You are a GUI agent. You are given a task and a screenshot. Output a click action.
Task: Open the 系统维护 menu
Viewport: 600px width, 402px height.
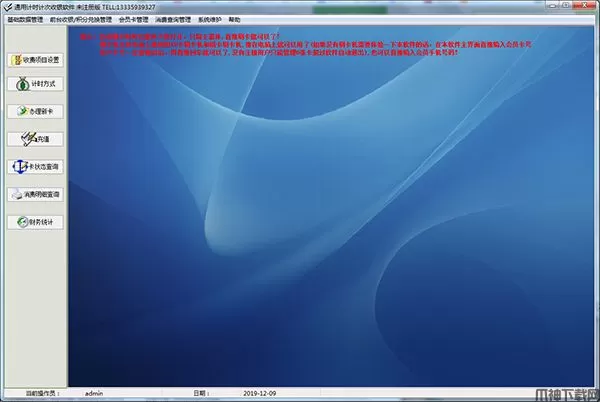coord(209,20)
